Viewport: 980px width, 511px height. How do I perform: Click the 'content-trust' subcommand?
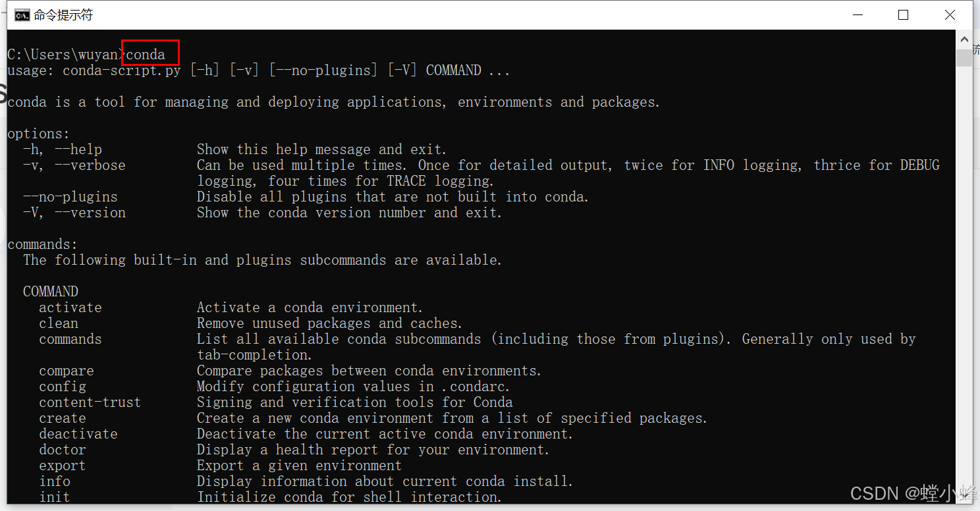[90, 402]
